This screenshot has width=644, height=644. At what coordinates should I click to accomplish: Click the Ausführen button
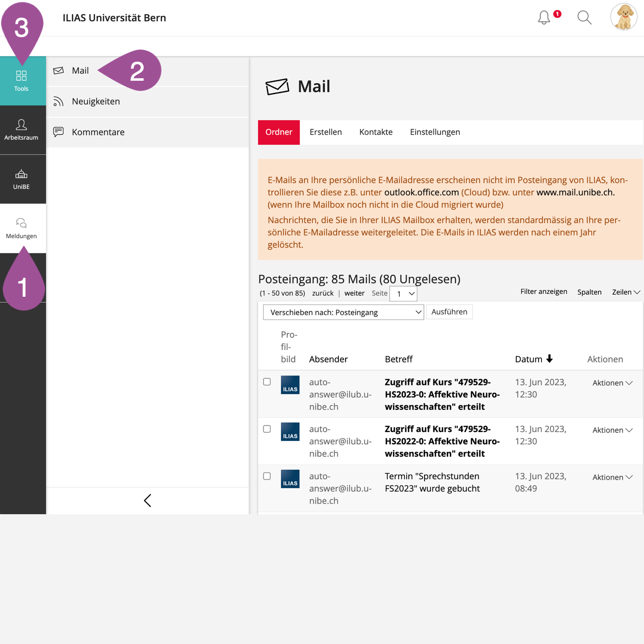(449, 312)
